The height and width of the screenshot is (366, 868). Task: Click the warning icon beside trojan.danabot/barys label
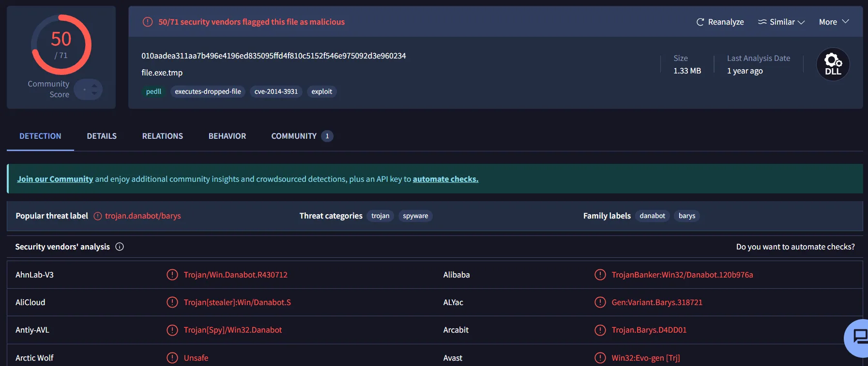click(x=98, y=216)
